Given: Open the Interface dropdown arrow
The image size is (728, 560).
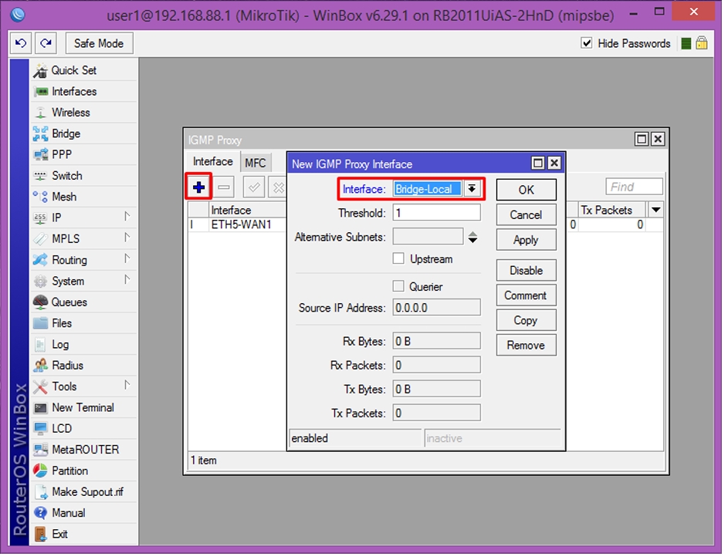Looking at the screenshot, I should tap(472, 189).
